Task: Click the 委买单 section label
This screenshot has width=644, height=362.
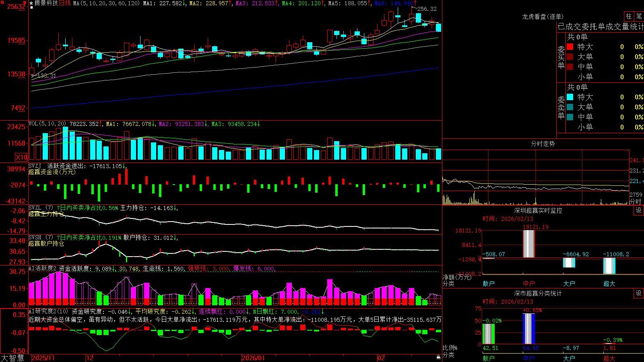Action: pos(561,58)
